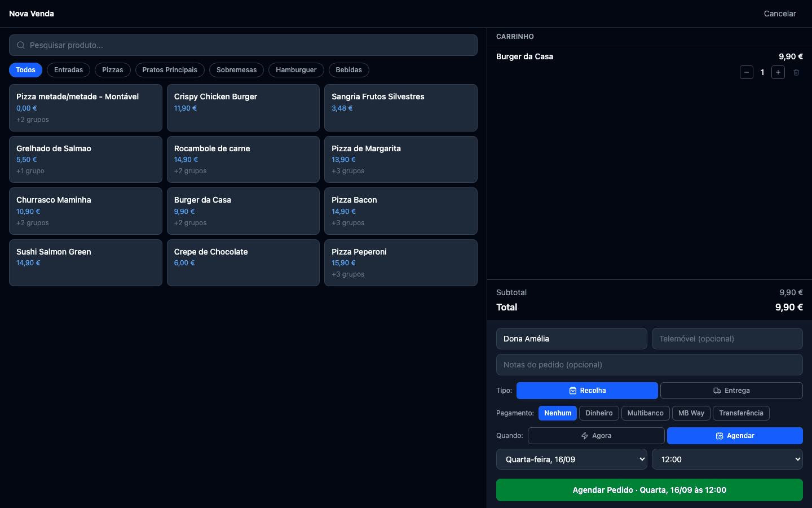Click Agendar Pedido green button
This screenshot has width=812, height=508.
click(x=650, y=490)
